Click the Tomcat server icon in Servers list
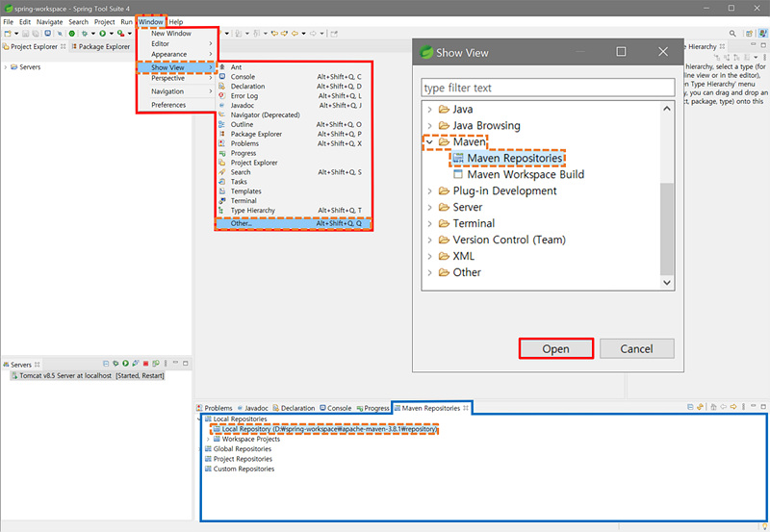 [14, 375]
